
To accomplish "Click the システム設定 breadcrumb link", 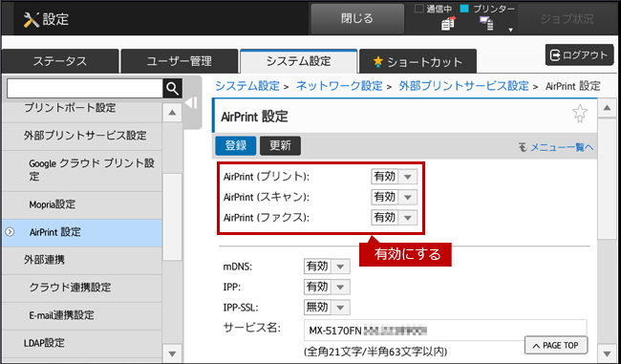I will tap(247, 86).
